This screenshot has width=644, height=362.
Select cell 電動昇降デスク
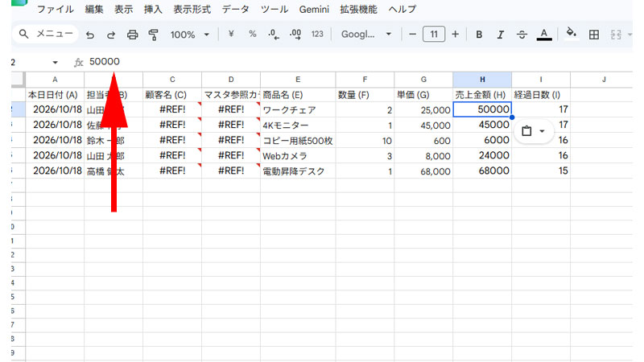click(x=298, y=171)
